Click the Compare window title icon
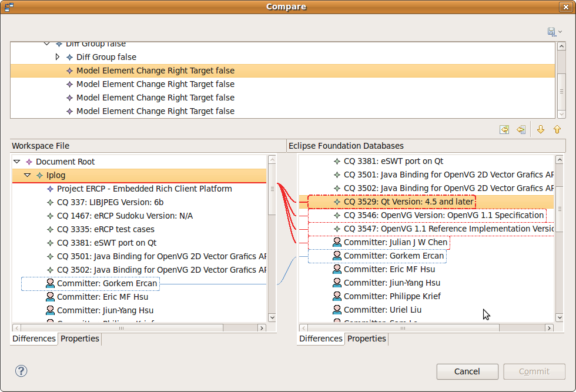 point(9,6)
